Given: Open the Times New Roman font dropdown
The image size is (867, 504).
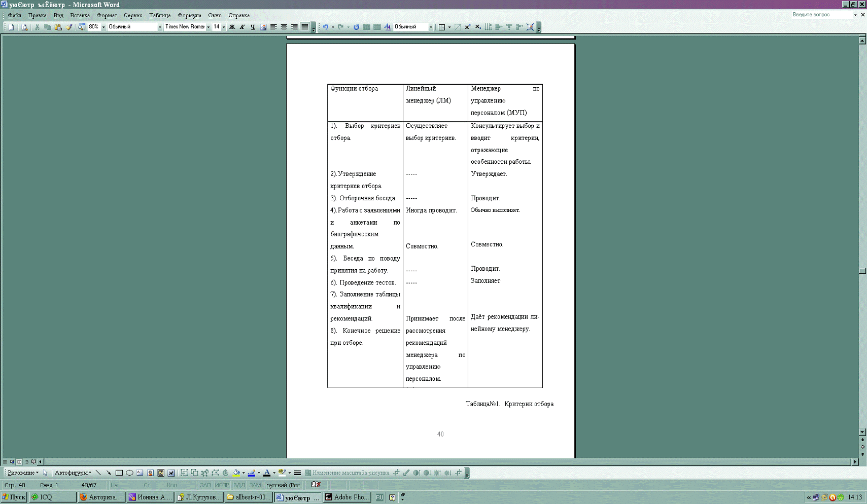Looking at the screenshot, I should (208, 27).
